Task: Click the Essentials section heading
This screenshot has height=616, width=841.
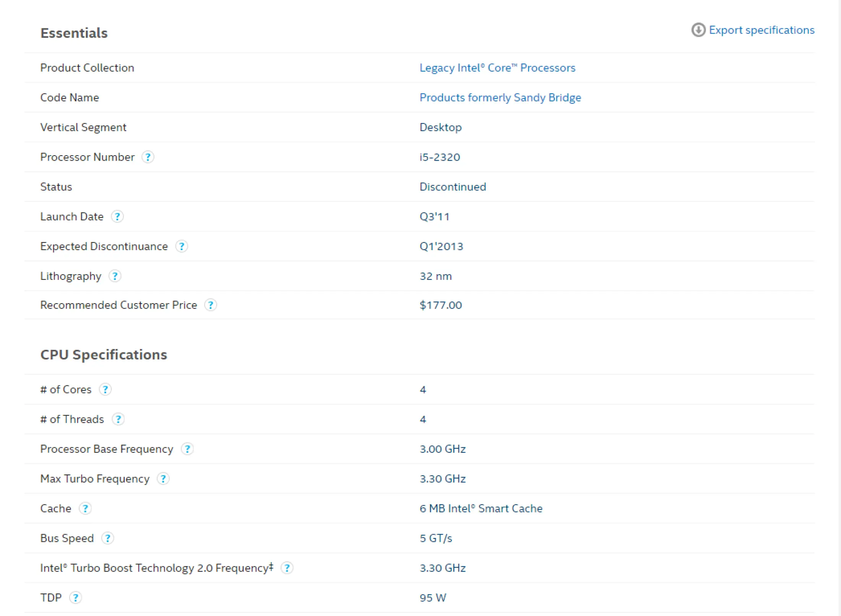Action: tap(74, 33)
